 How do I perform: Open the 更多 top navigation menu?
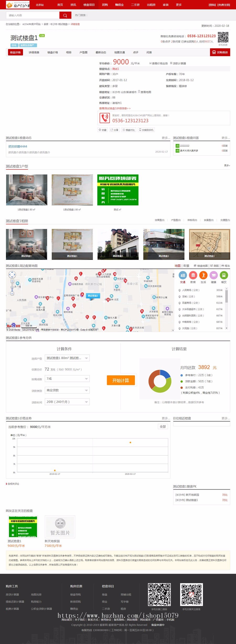pos(179,5)
